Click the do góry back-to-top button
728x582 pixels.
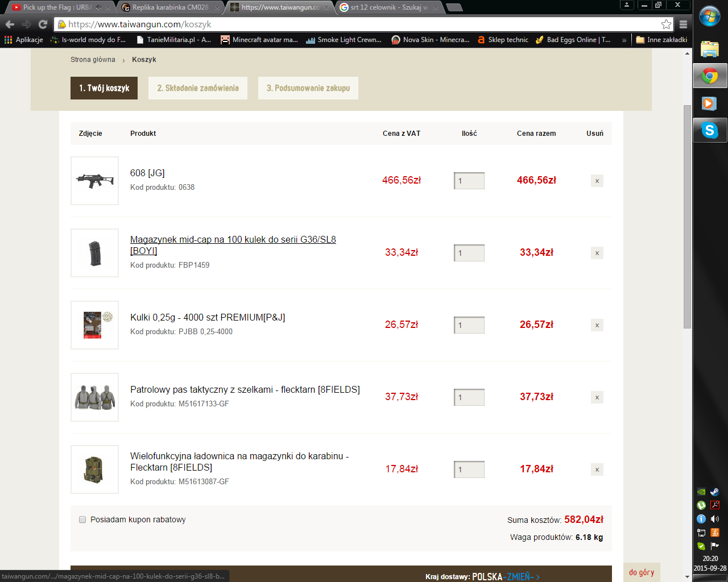[642, 572]
